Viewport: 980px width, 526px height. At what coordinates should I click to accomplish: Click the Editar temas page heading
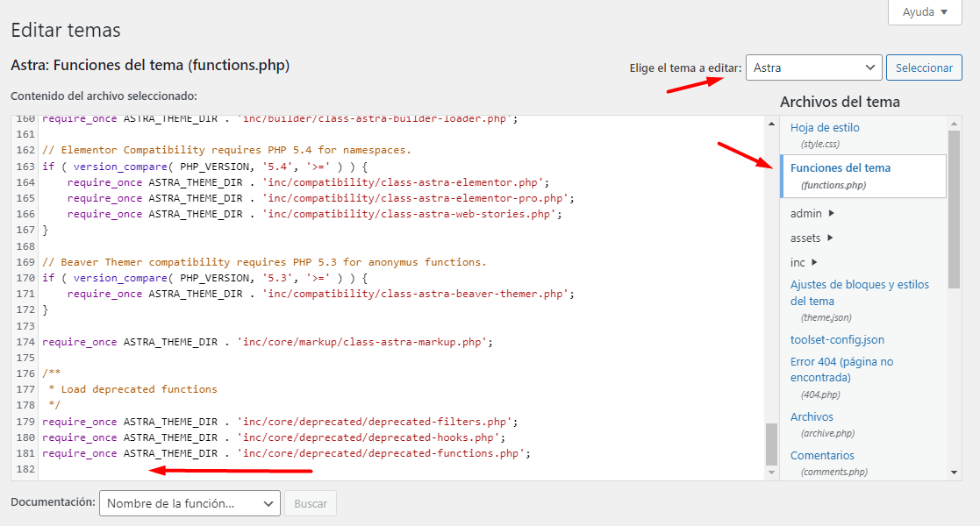tap(66, 30)
